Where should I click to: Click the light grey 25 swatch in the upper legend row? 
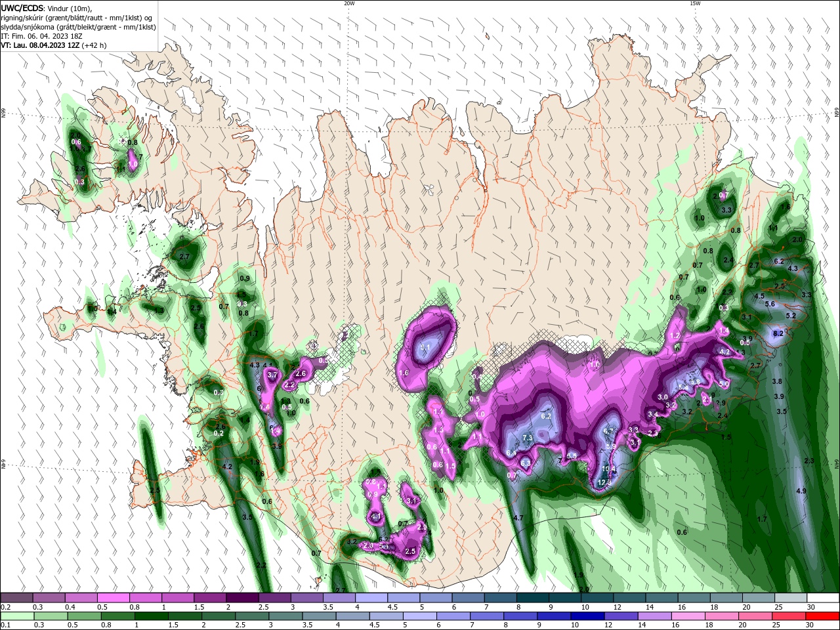point(791,598)
